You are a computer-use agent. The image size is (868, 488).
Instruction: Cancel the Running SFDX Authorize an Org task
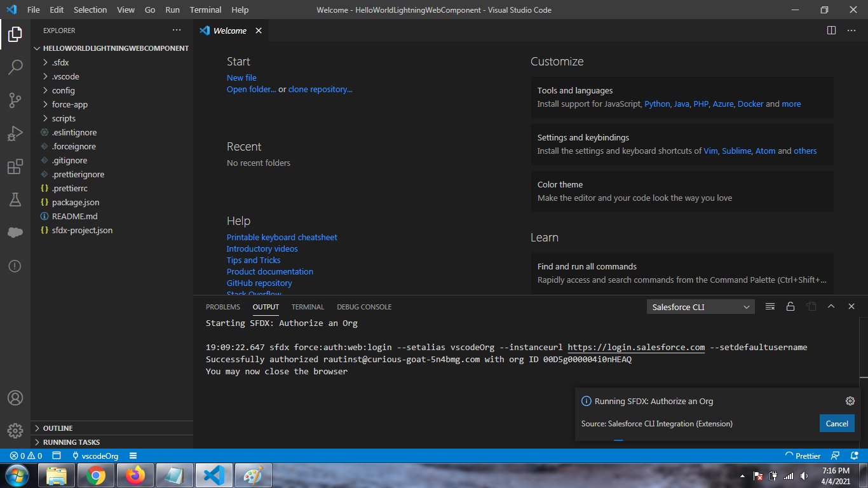(837, 423)
